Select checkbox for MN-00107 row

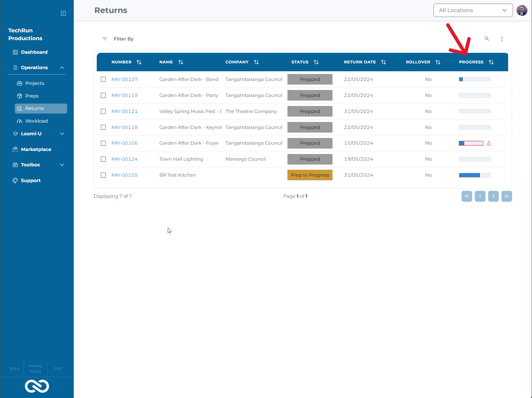coord(103,79)
